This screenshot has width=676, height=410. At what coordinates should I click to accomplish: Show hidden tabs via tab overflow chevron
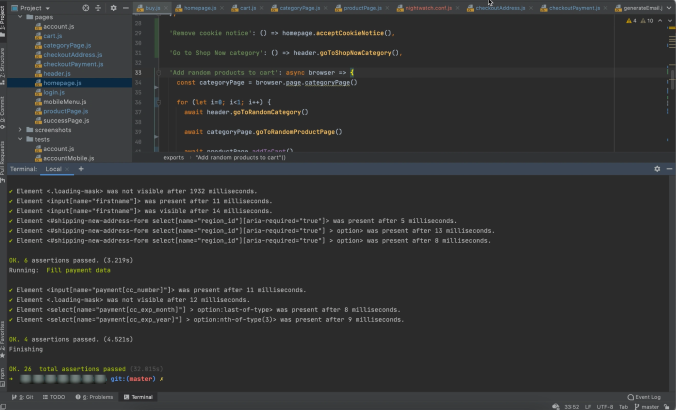click(669, 8)
